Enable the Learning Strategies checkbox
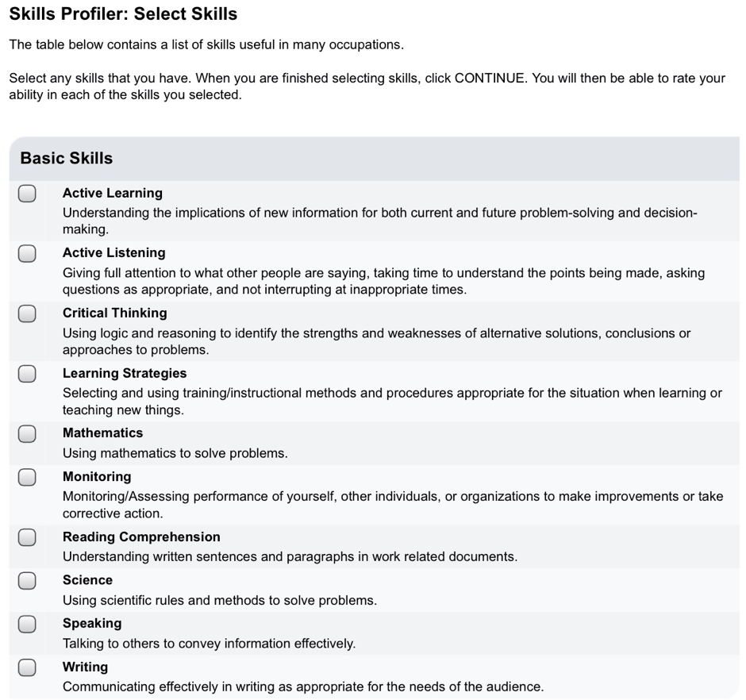 pos(27,374)
